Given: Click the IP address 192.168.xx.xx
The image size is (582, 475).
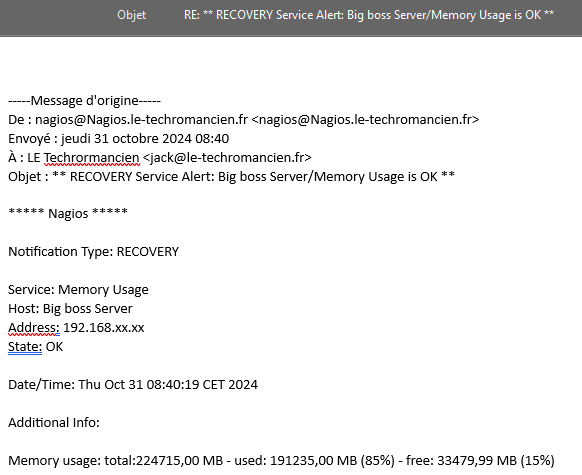Looking at the screenshot, I should [104, 328].
